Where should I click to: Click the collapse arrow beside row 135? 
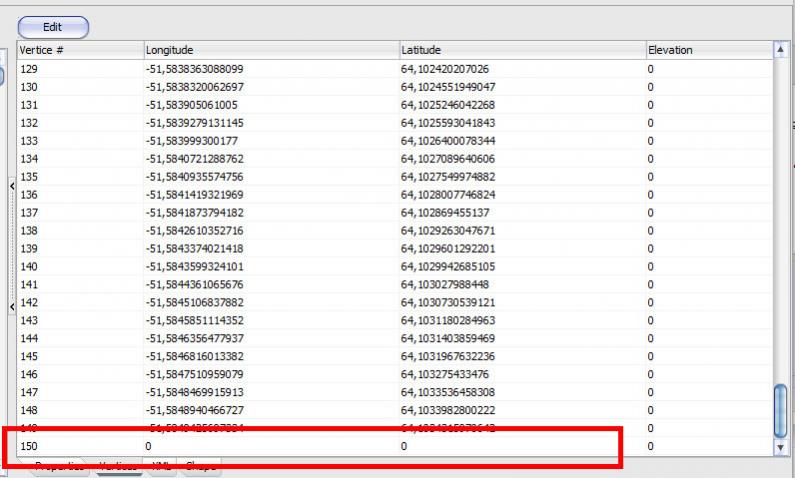pyautogui.click(x=11, y=185)
